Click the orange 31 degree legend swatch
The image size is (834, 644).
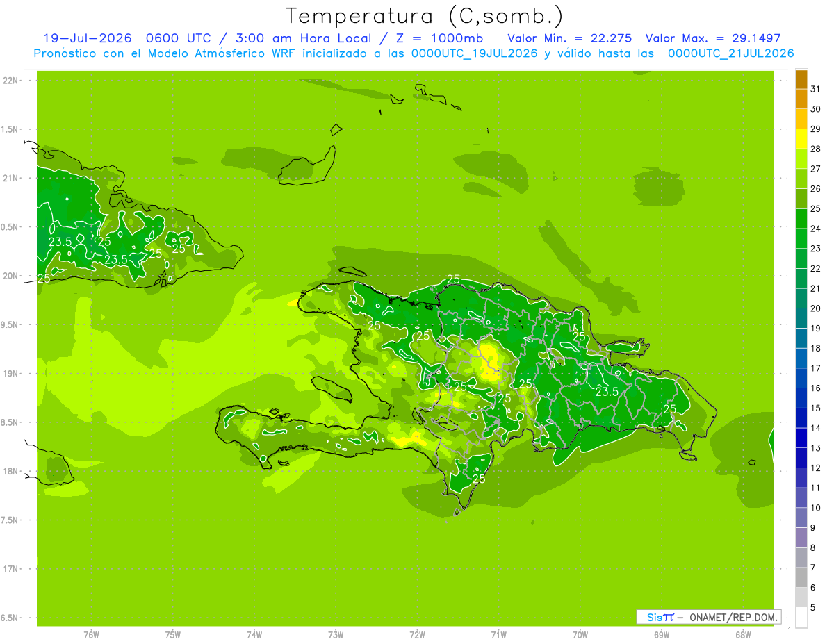(801, 80)
